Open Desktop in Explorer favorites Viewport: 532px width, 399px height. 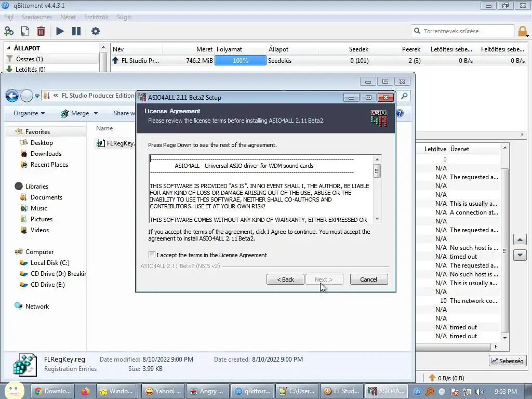coord(42,143)
